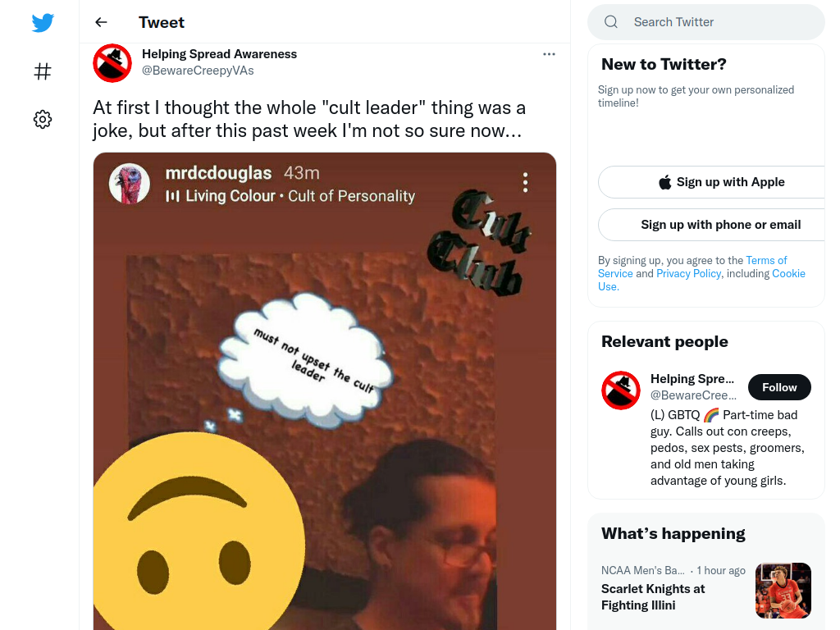Open the tweet's three-dot more menu
Screen dimensions: 840x630
click(x=549, y=54)
